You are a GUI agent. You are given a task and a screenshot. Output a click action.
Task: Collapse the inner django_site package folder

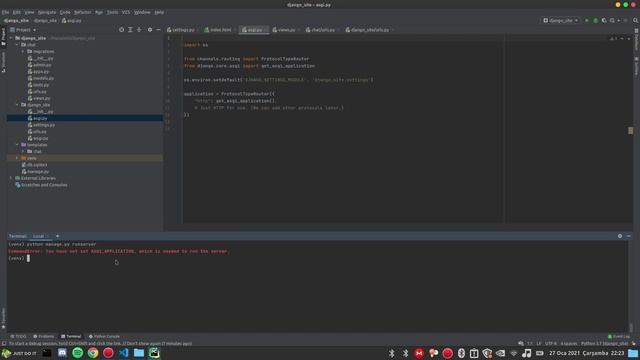pyautogui.click(x=17, y=104)
